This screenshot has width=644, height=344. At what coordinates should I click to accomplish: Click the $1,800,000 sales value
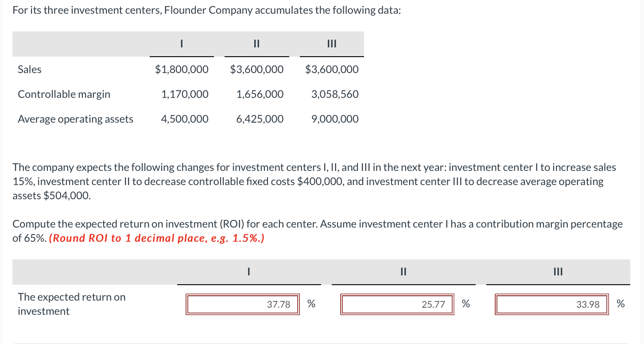point(182,70)
